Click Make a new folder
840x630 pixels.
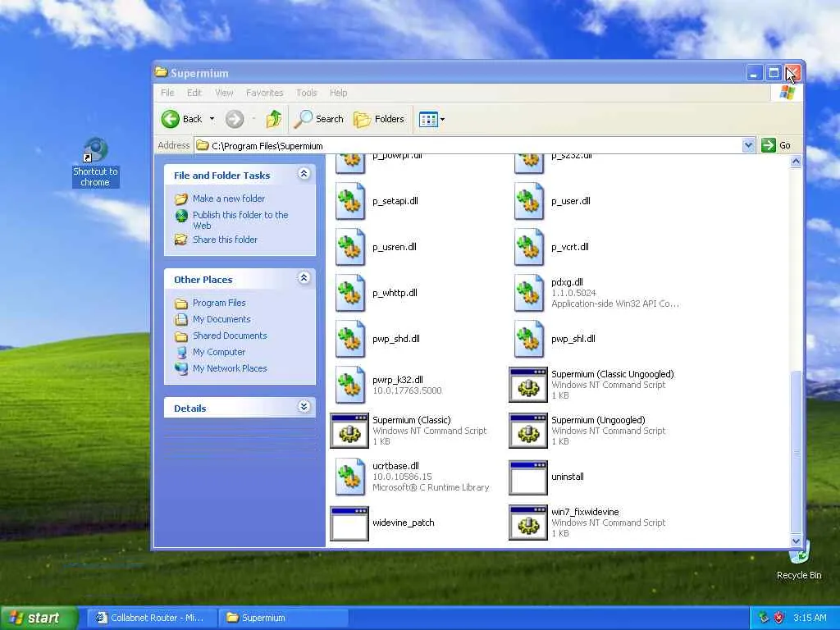[228, 199]
